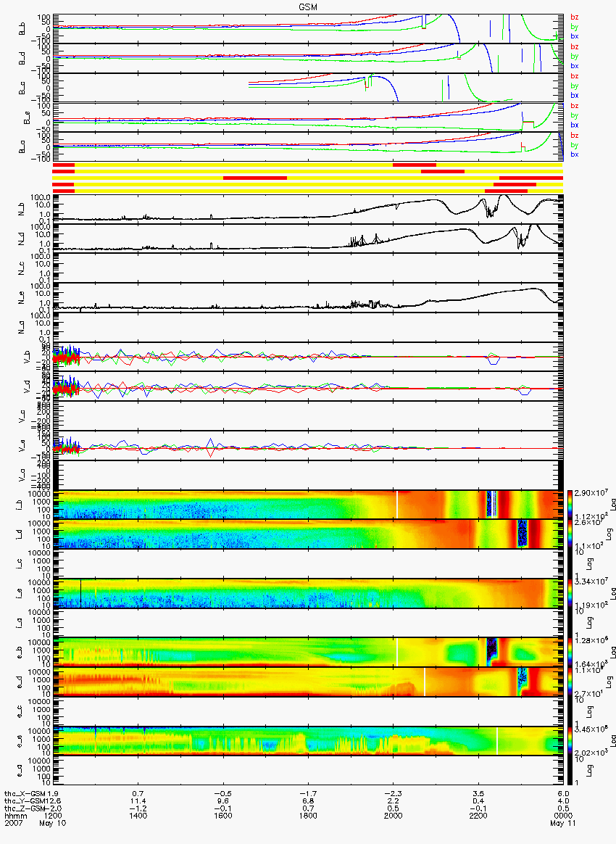Click the white marker line in e_e spectrogram
The width and height of the screenshot is (616, 844).
[x=497, y=741]
